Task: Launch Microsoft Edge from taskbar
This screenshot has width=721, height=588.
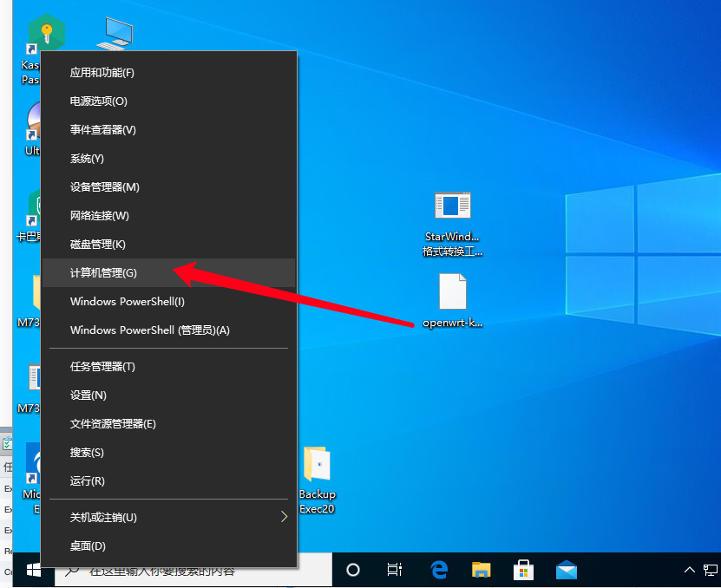Action: (x=439, y=570)
